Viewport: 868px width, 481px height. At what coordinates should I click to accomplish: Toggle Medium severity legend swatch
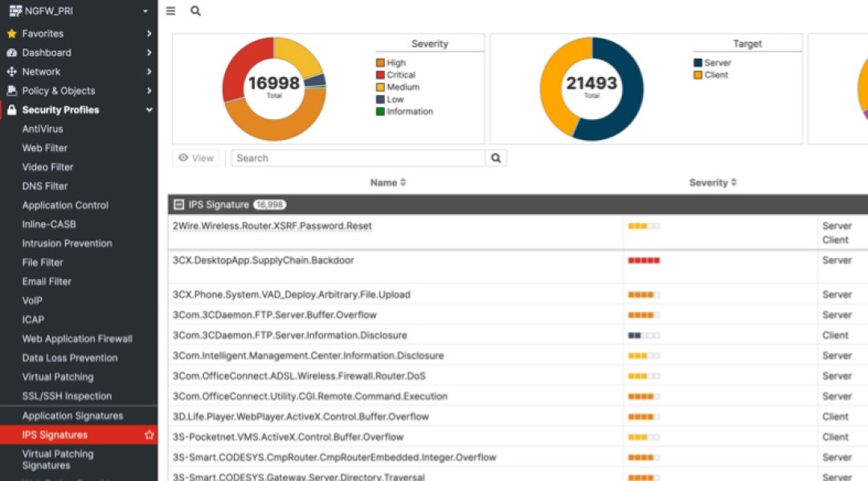[380, 87]
